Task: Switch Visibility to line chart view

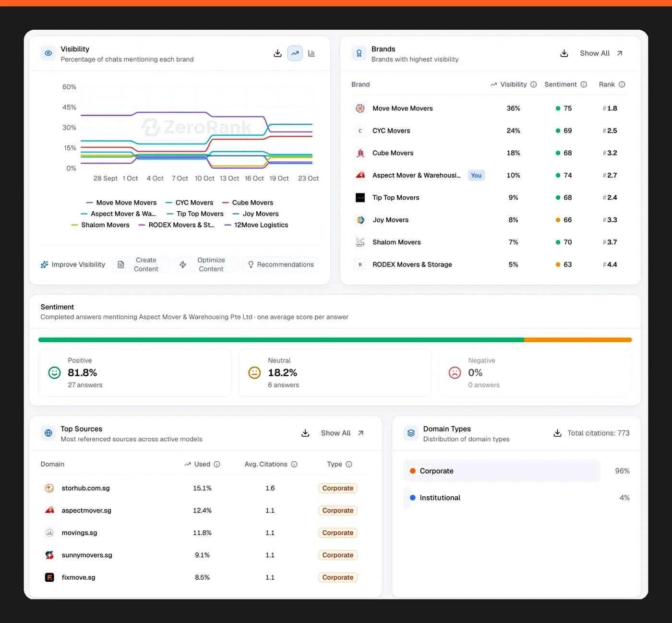Action: tap(295, 53)
